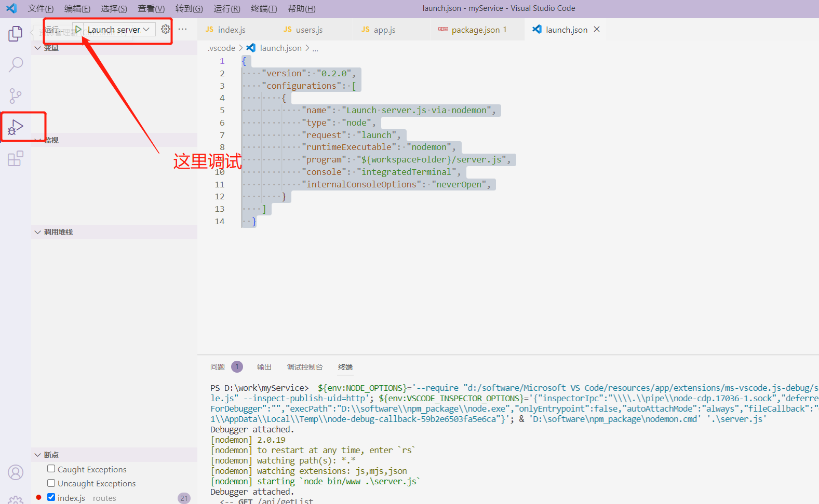Open the 运行(R) menu

pos(227,9)
